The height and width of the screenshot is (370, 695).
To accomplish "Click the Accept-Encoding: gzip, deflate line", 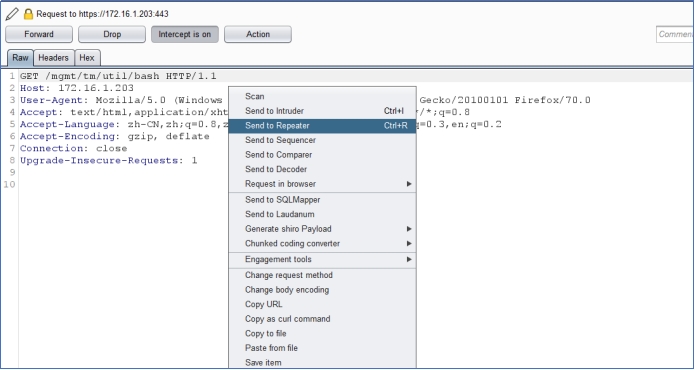I will tap(115, 136).
